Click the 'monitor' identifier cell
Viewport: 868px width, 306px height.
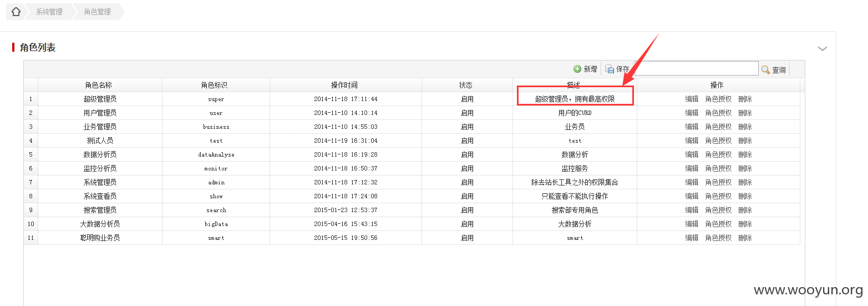pyautogui.click(x=216, y=168)
